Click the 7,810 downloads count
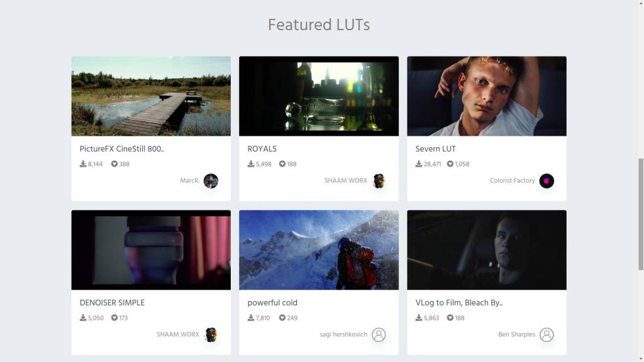Viewport: 644px width, 362px height. tap(263, 318)
